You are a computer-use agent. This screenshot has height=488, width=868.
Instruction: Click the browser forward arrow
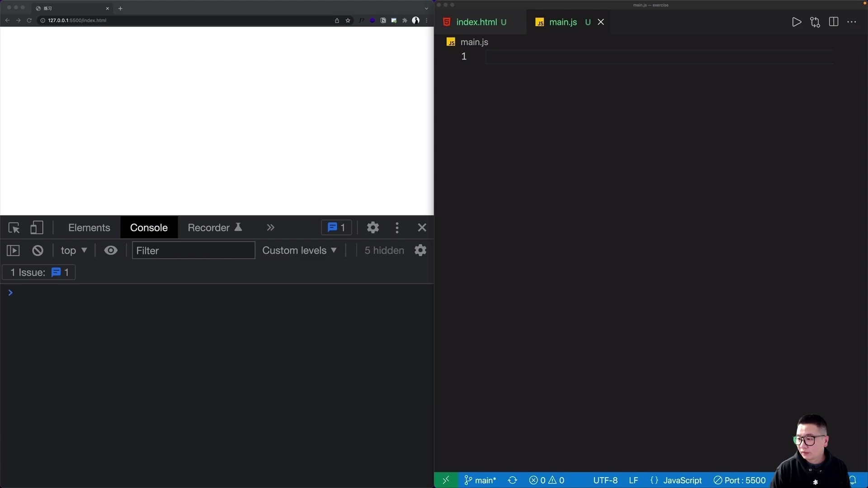[18, 20]
